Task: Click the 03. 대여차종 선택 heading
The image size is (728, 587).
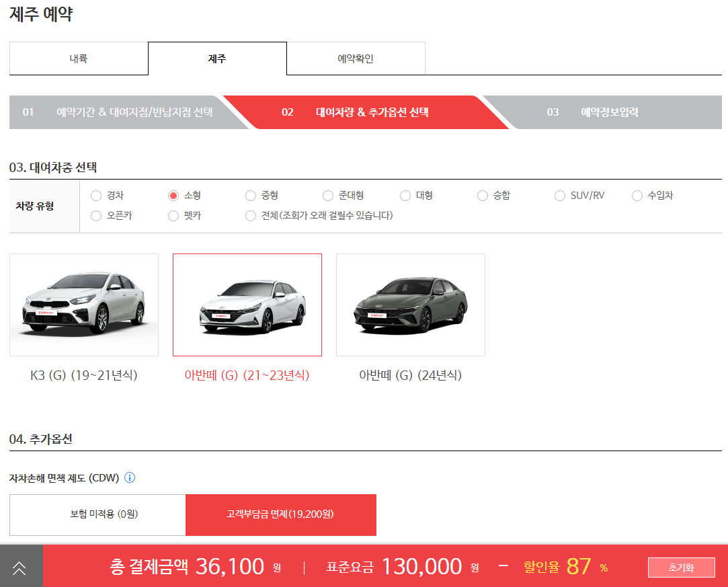Action: (x=53, y=167)
